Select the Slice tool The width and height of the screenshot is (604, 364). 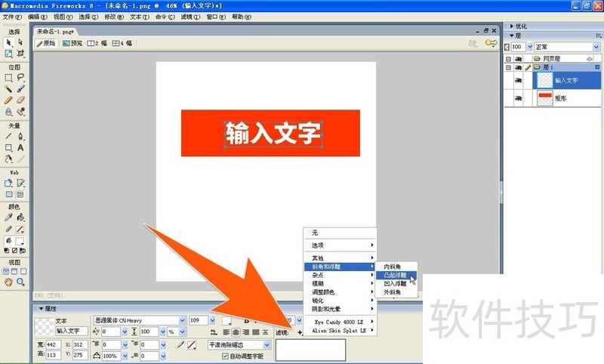point(20,183)
